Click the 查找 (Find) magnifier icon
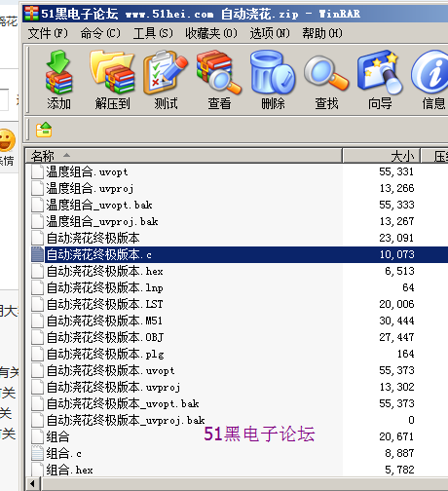 [x=326, y=73]
